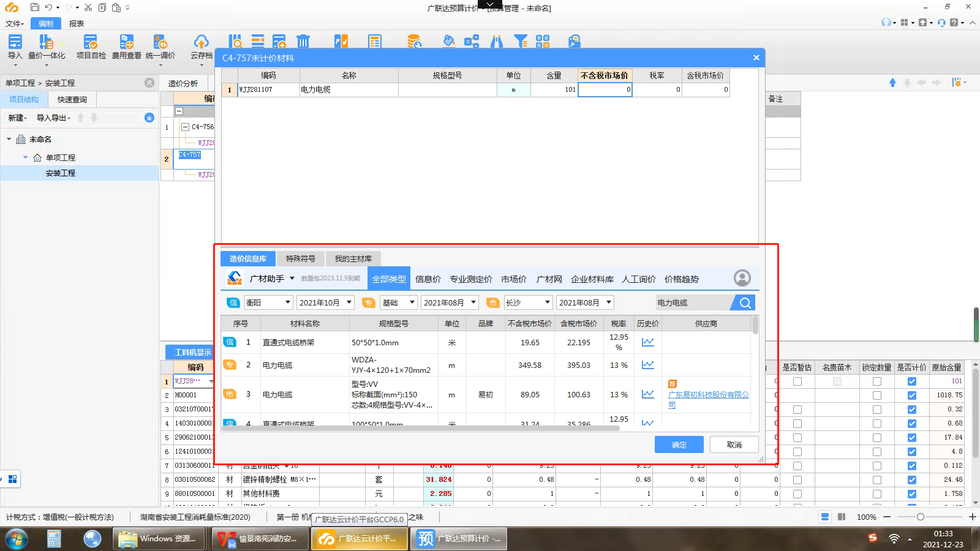This screenshot has height=551, width=980.
Task: Click the funnel filter icon in ribbon
Action: coord(521,41)
